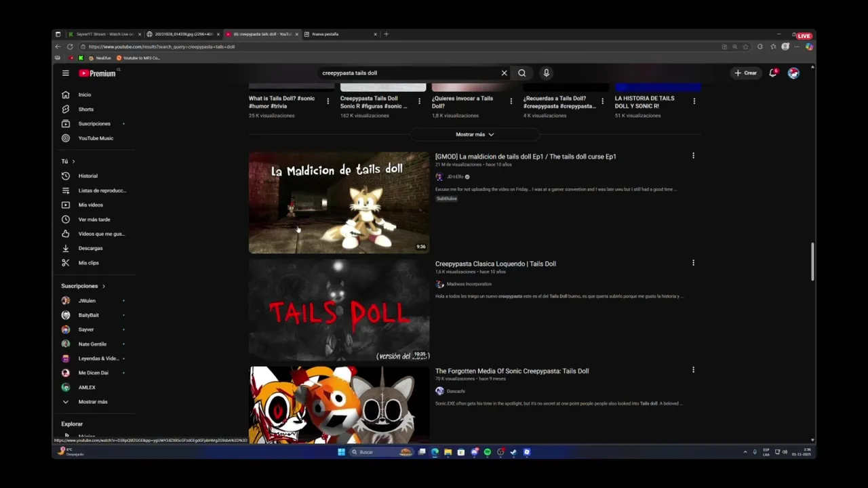
Task: Open Madness Incorporation channel name
Action: point(469,284)
